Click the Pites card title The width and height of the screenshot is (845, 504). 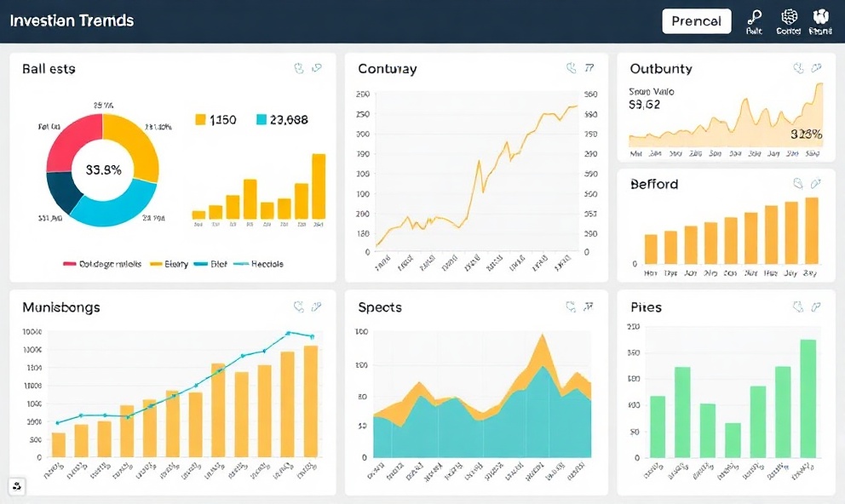(646, 307)
